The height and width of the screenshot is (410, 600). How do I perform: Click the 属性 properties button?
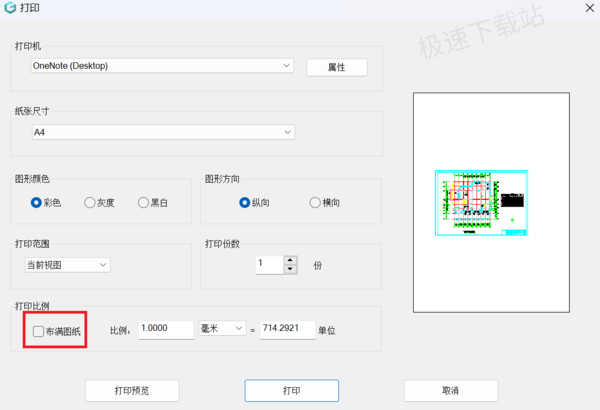click(x=337, y=67)
